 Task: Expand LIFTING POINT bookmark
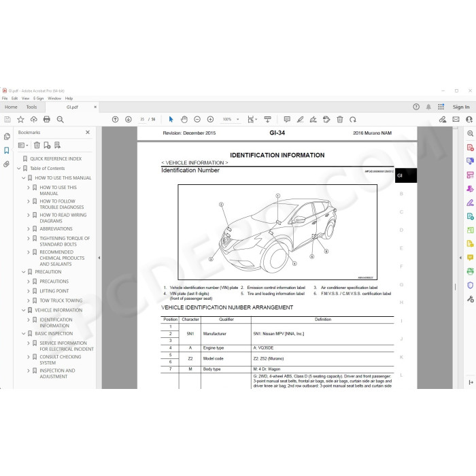point(29,291)
